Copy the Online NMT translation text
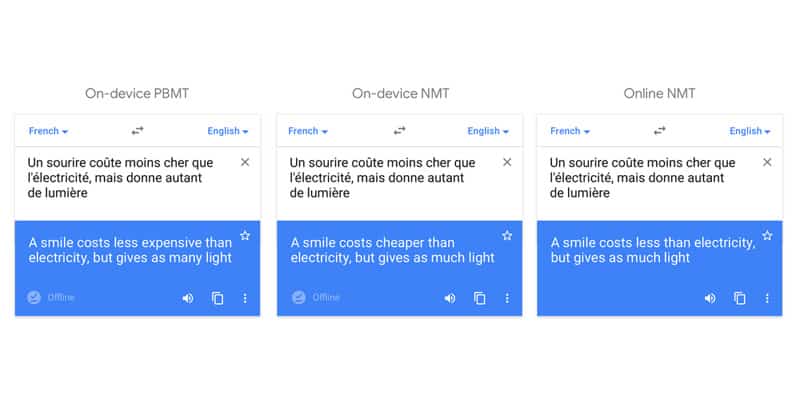Screen dimensions: 800x400 740,298
